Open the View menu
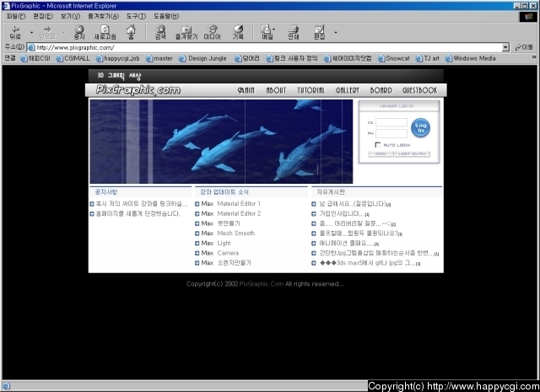 pyautogui.click(x=70, y=16)
